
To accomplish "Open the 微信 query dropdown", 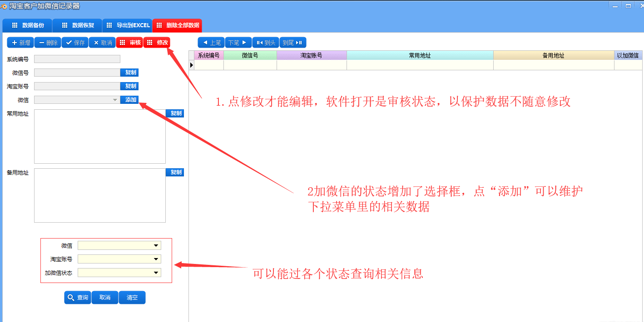I will point(156,245).
